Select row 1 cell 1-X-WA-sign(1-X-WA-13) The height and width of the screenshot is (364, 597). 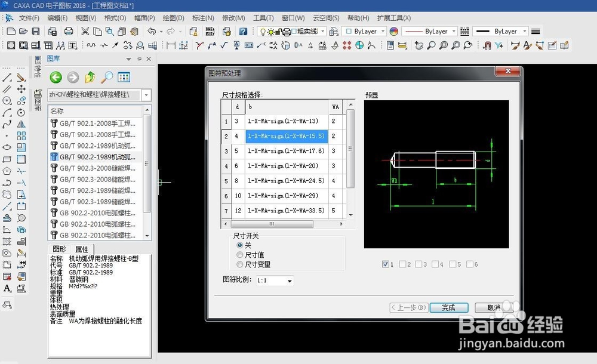287,121
